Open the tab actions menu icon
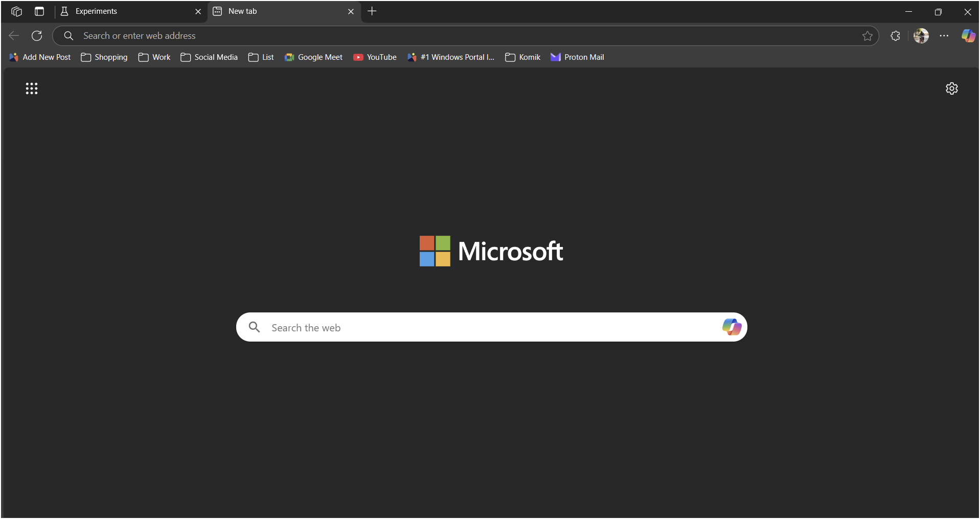The width and height of the screenshot is (980, 519). coord(39,11)
